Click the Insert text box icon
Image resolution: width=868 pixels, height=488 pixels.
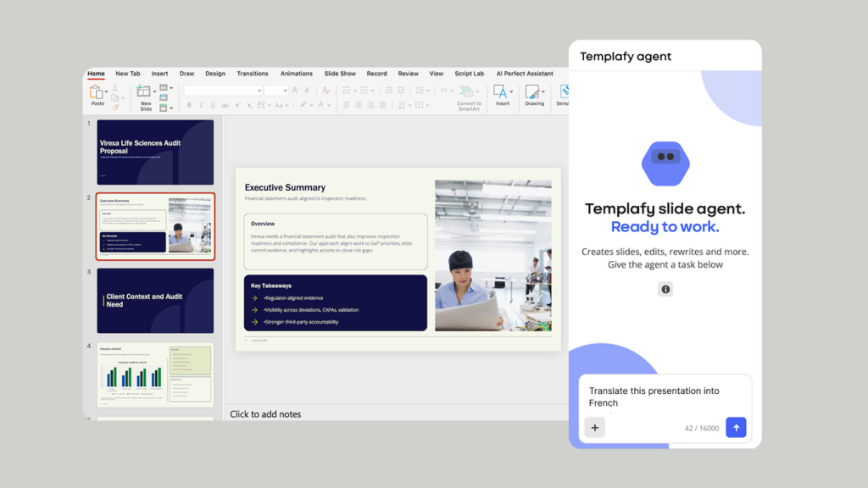(500, 91)
